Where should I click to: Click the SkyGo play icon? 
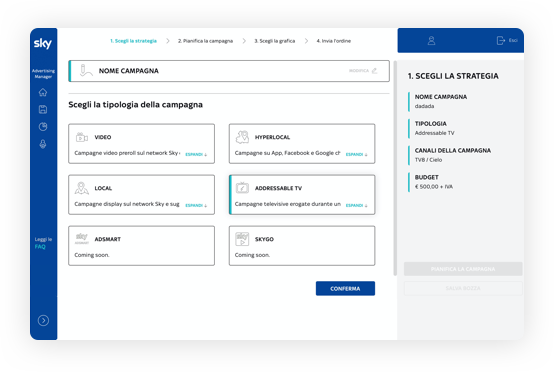click(x=242, y=239)
